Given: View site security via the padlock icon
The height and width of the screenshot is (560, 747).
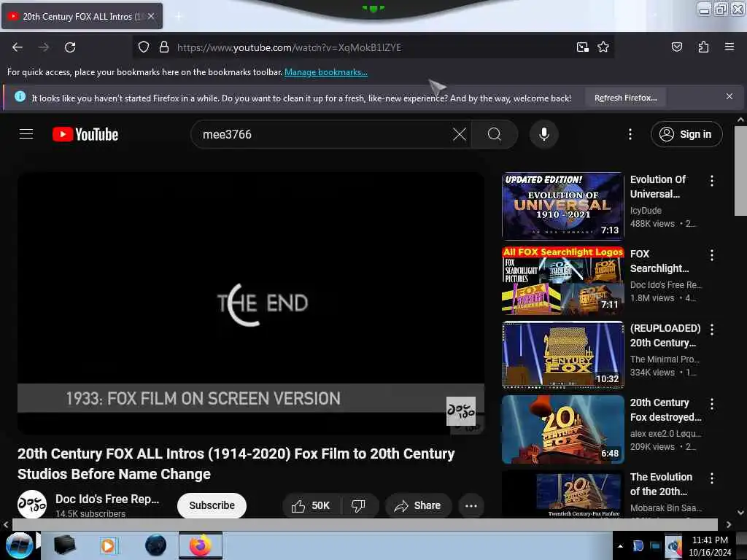Looking at the screenshot, I should (164, 47).
